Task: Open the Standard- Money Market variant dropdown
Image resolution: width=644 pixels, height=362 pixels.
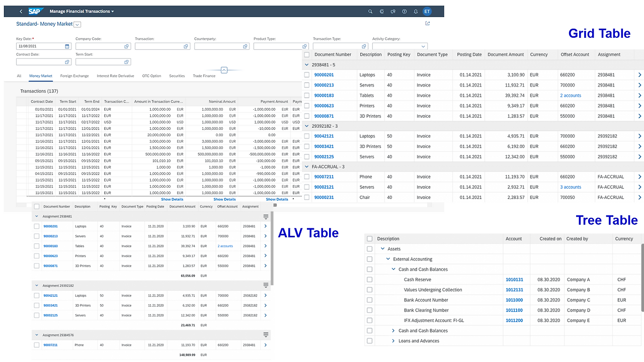Action: pos(77,24)
